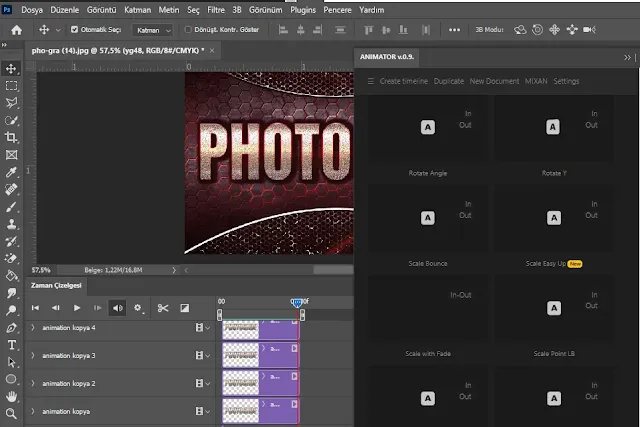
Task: Click Settings in the Animator panel
Action: tap(566, 81)
